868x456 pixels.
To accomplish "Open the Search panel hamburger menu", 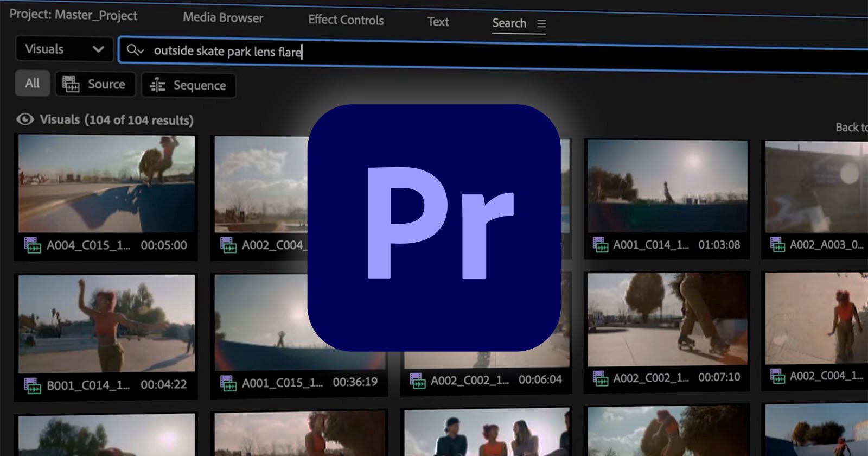I will tap(541, 24).
